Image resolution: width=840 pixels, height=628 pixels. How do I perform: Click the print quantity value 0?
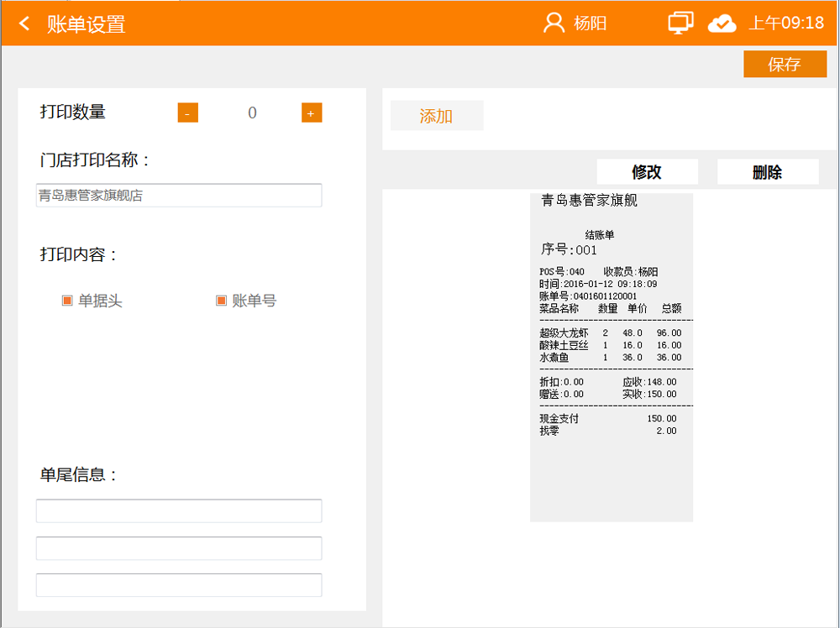(x=252, y=113)
